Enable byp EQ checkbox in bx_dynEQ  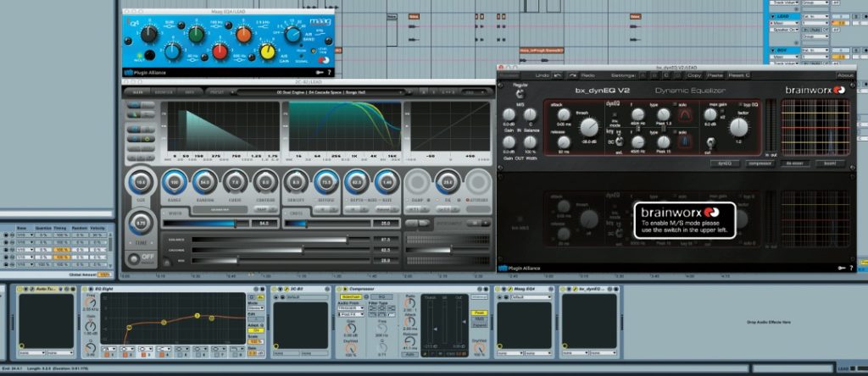[x=740, y=104]
